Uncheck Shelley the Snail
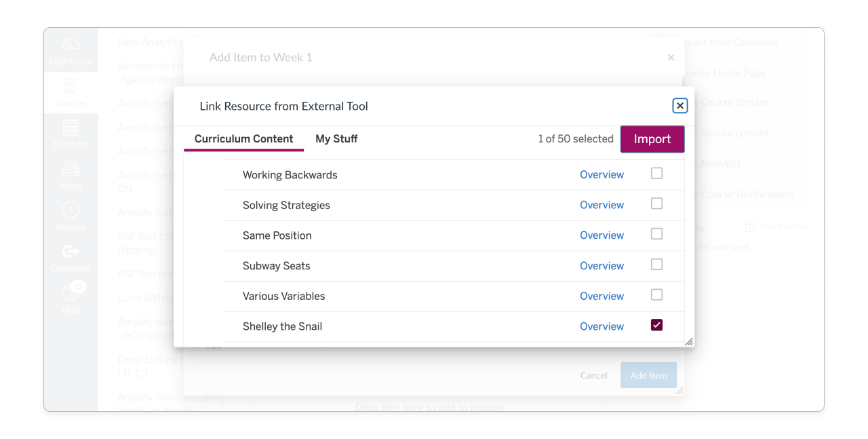Image resolution: width=868 pixels, height=439 pixels. coord(656,324)
